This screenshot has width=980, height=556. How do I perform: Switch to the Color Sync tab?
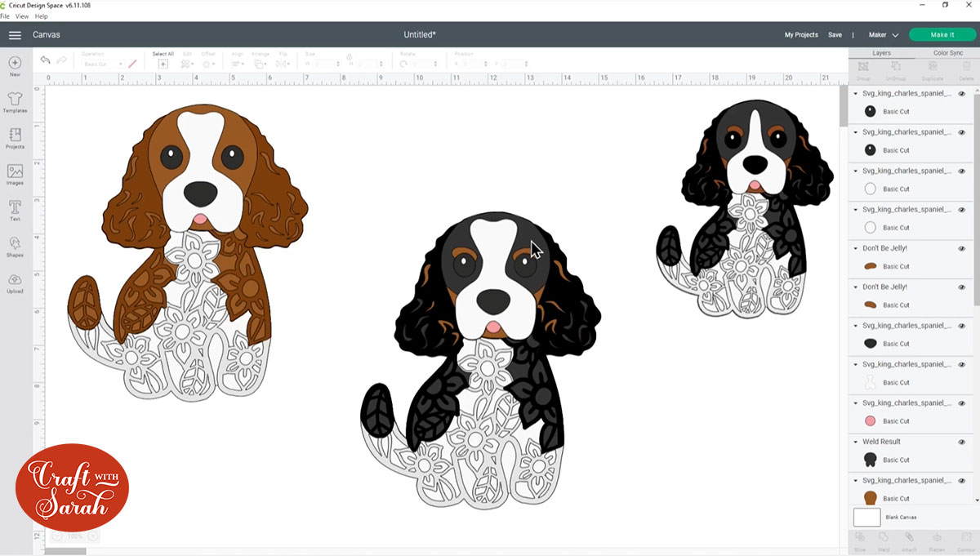(x=947, y=53)
